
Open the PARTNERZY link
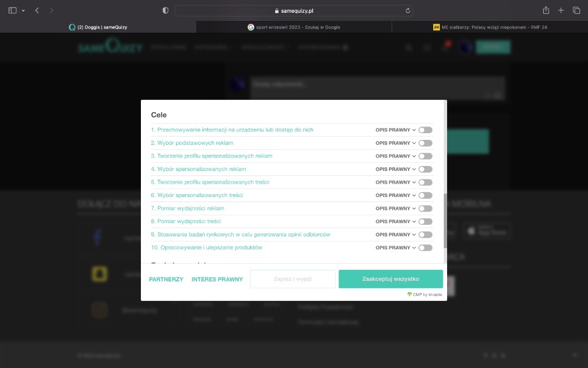[166, 280]
